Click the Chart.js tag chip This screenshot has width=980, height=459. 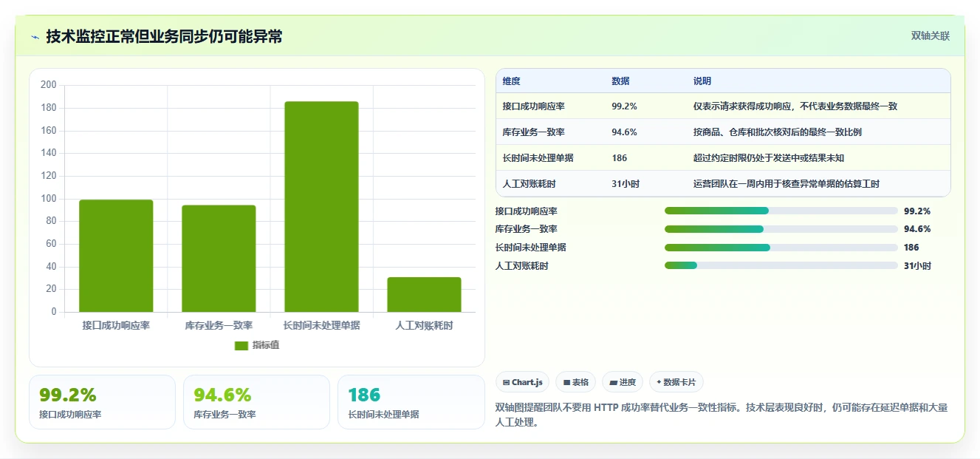(x=522, y=382)
